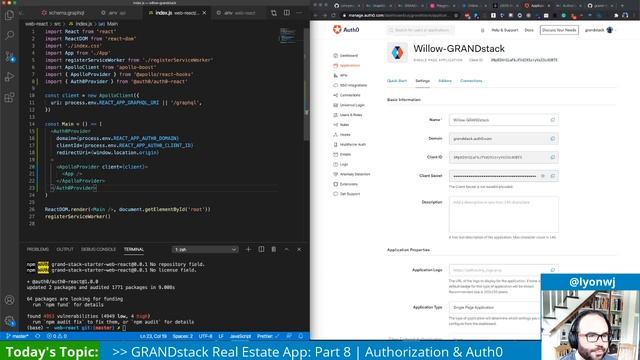The width and height of the screenshot is (640, 360).
Task: Switch to the Addons tab
Action: point(445,81)
